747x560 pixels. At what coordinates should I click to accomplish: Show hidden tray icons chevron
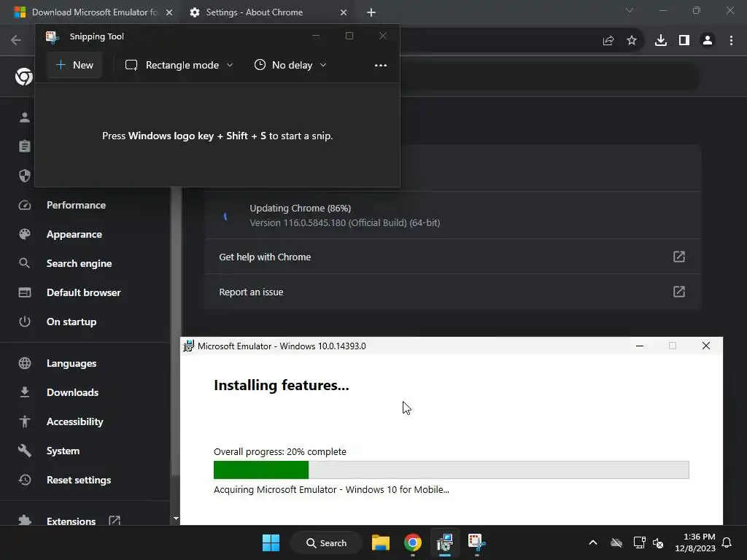[x=593, y=542]
